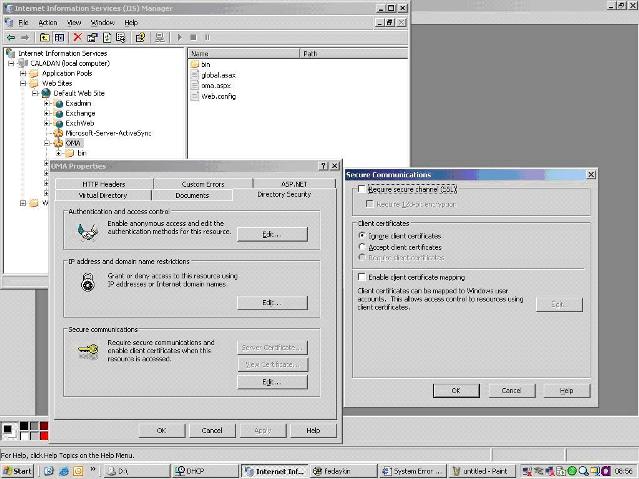Open the Action menu

(x=47, y=22)
